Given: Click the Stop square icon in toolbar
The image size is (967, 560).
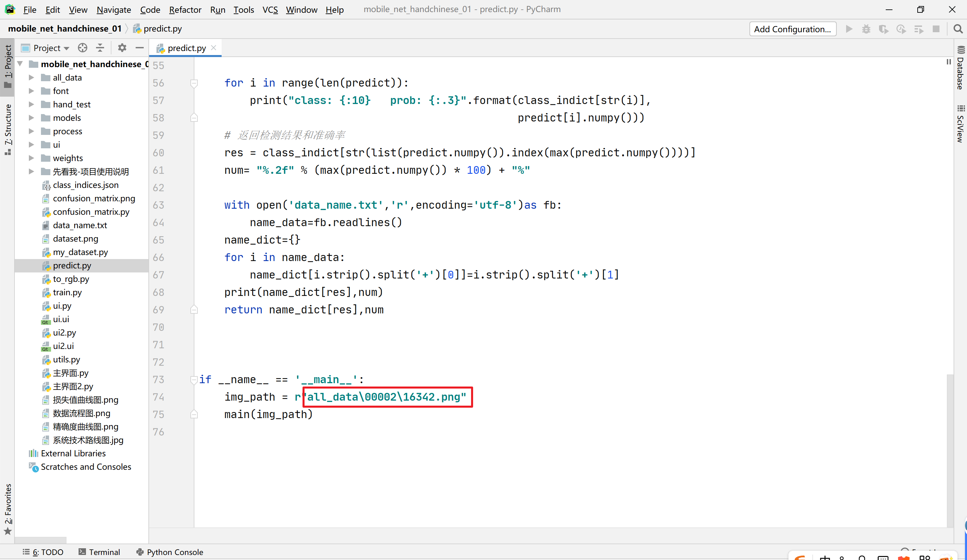Looking at the screenshot, I should [x=936, y=29].
